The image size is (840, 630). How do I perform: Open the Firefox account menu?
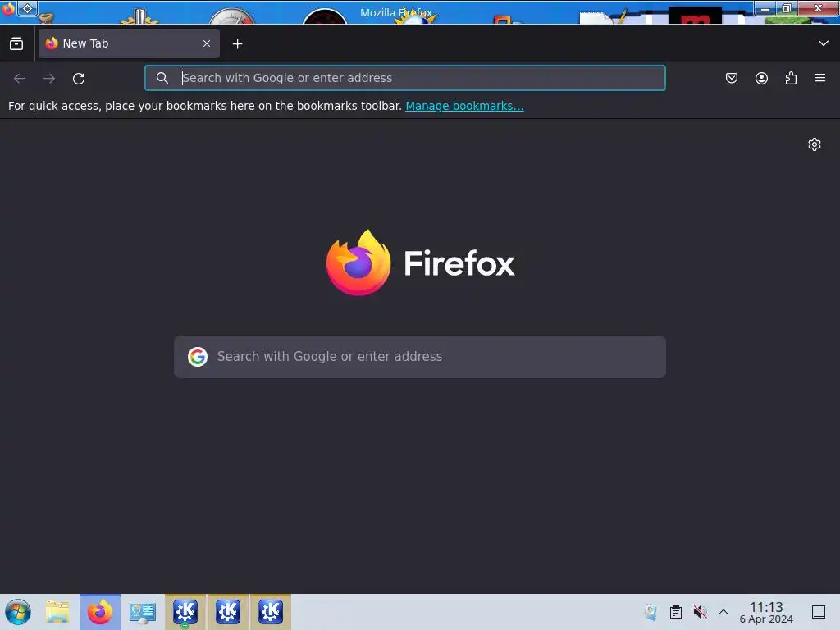761,78
